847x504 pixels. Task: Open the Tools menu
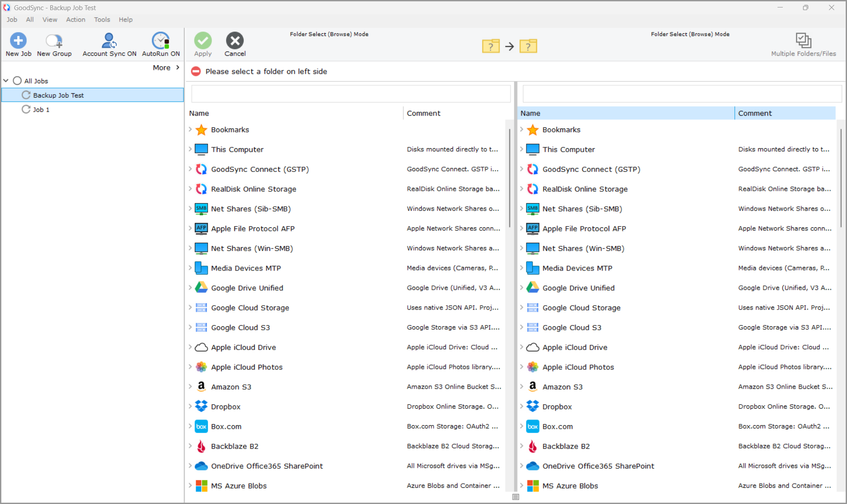[102, 19]
